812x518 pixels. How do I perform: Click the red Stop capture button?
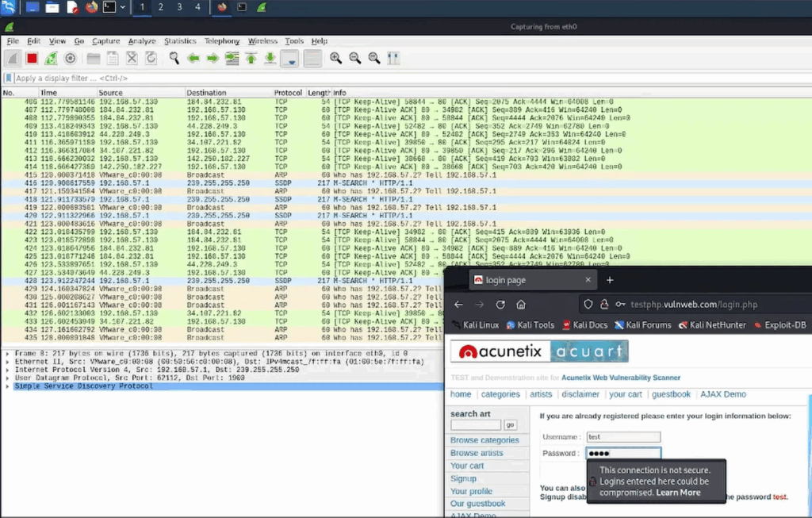point(32,58)
